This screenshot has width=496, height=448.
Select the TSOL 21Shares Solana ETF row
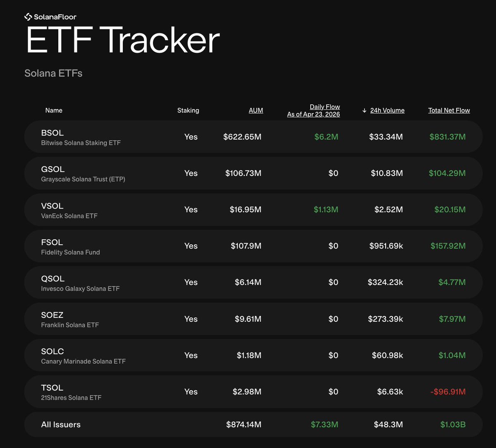tap(71, 392)
